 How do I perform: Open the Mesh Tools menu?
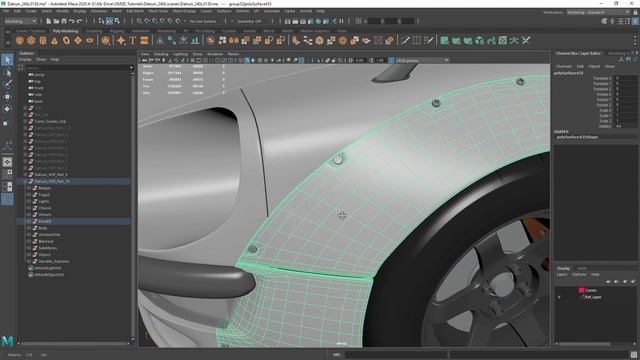pos(158,11)
